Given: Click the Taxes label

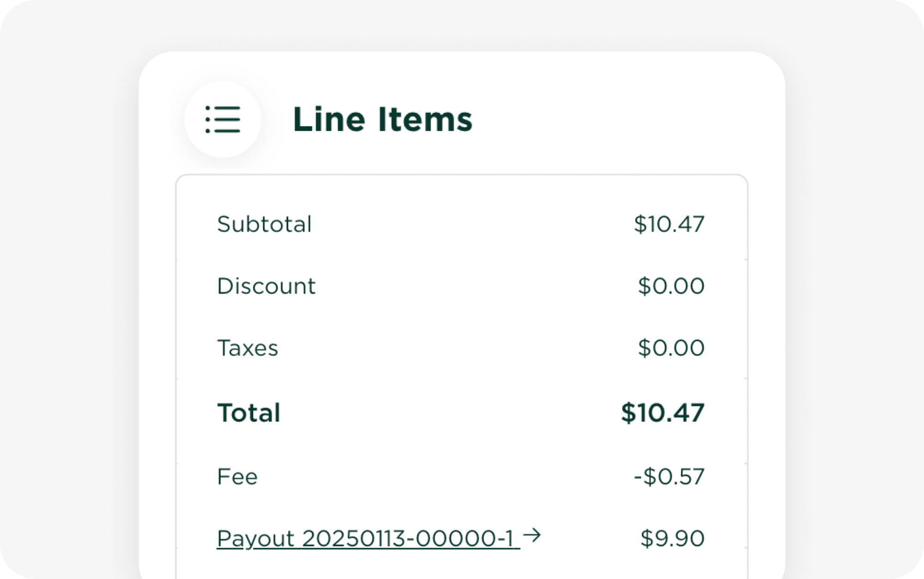Looking at the screenshot, I should tap(248, 348).
